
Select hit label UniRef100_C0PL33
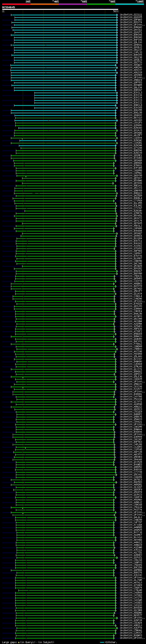131,52
